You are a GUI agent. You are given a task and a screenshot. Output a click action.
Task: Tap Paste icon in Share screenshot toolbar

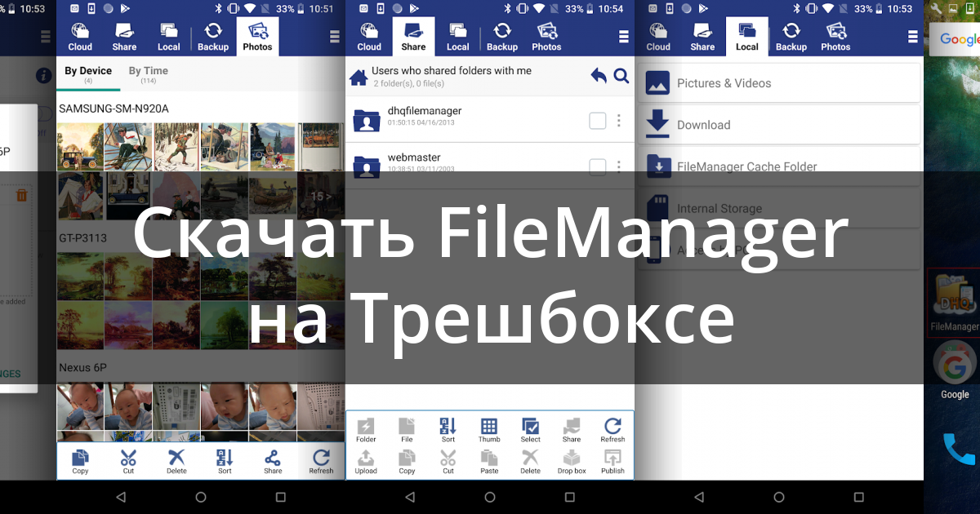(x=489, y=462)
